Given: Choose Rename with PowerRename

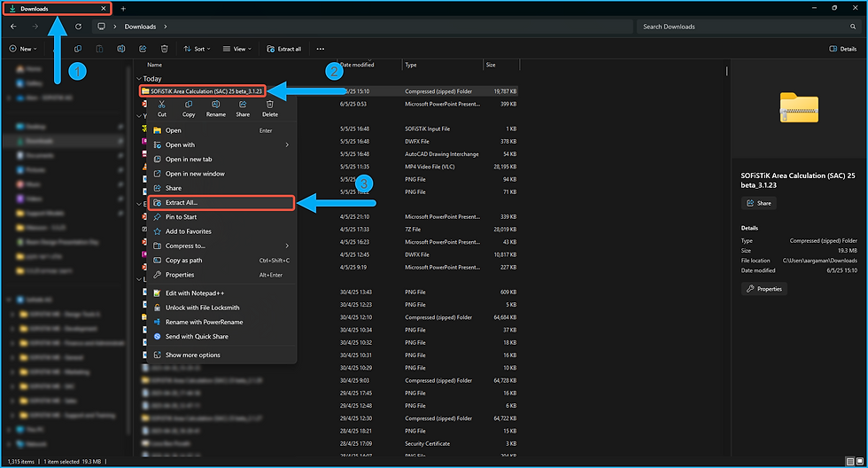Looking at the screenshot, I should pyautogui.click(x=222, y=323).
